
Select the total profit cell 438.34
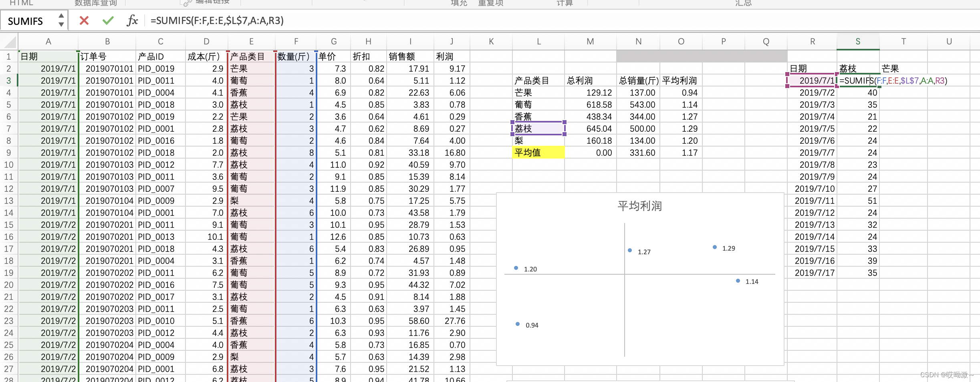(590, 117)
